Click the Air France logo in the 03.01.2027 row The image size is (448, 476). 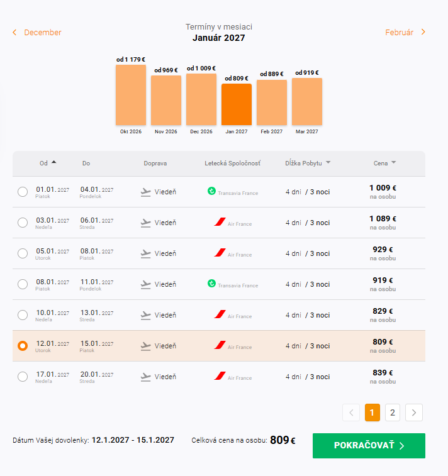220,222
